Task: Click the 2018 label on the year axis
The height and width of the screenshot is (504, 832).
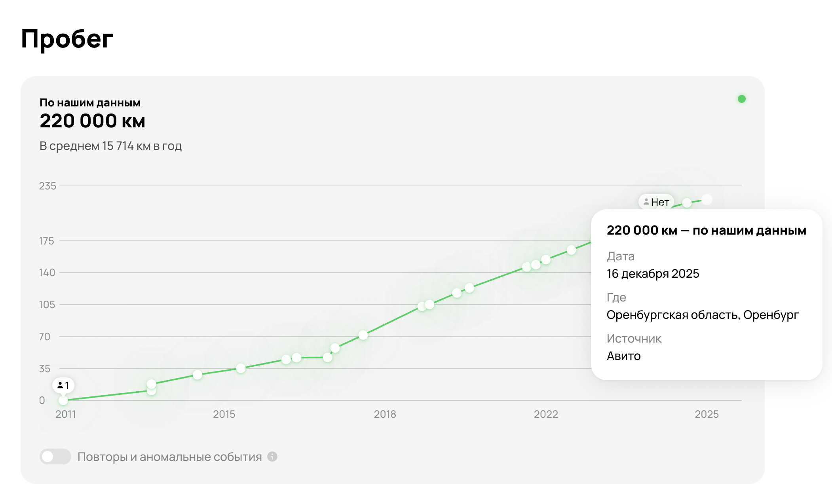Action: coord(385,414)
